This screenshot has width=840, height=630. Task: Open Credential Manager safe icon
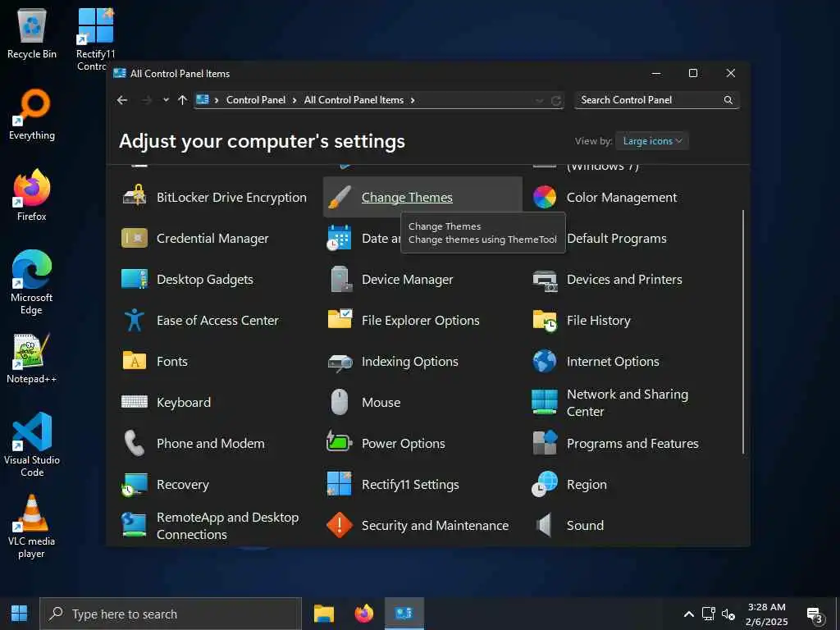pos(135,239)
